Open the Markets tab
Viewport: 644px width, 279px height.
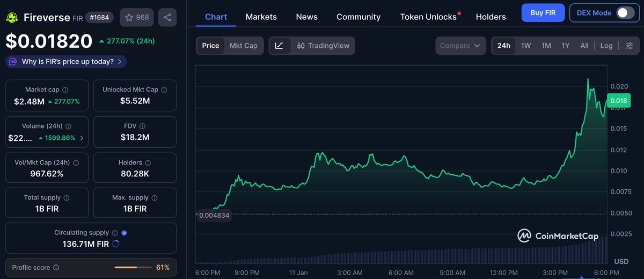(261, 17)
